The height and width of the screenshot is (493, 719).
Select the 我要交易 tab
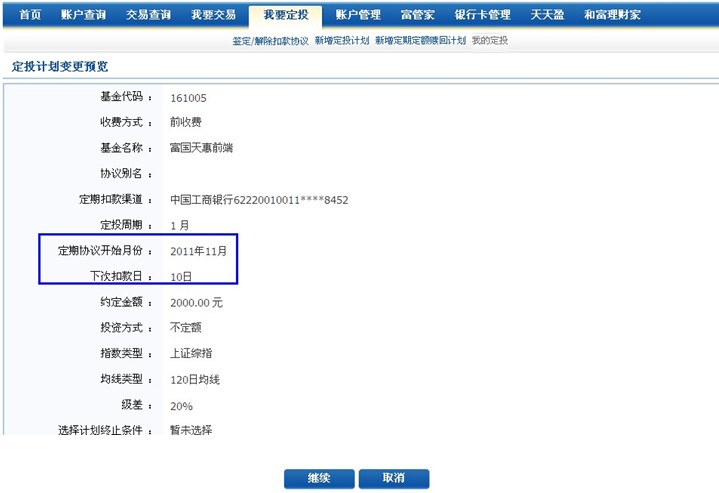pos(213,15)
